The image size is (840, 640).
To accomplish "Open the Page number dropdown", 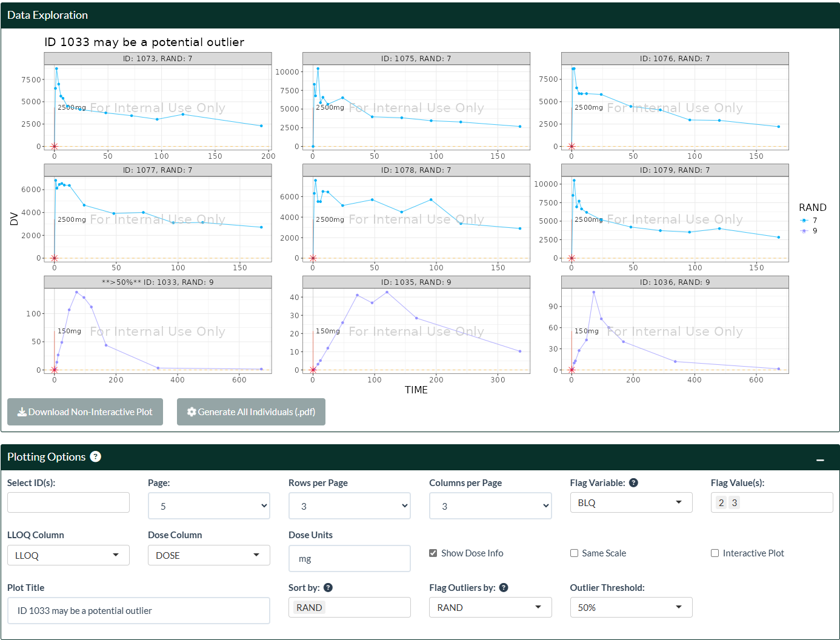I will 209,506.
